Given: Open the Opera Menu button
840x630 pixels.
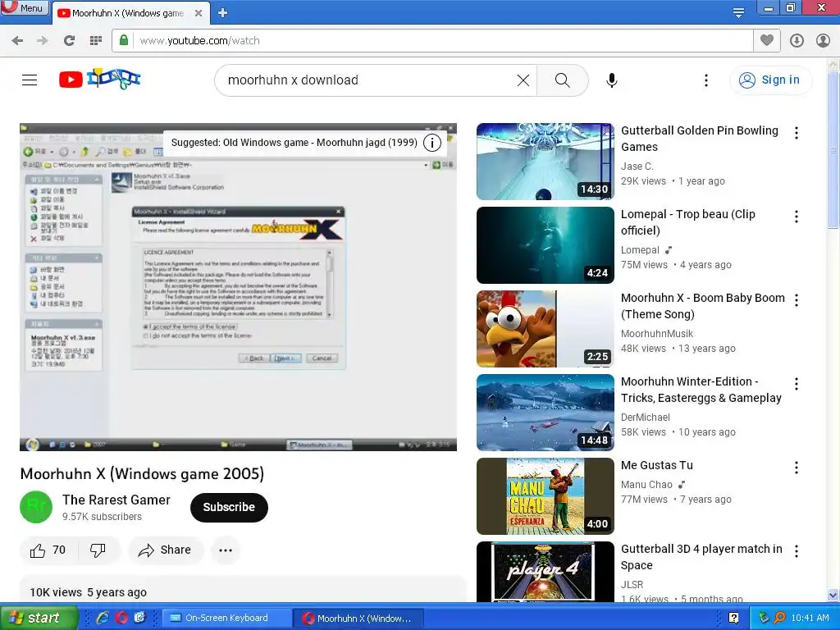Looking at the screenshot, I should coord(24,7).
